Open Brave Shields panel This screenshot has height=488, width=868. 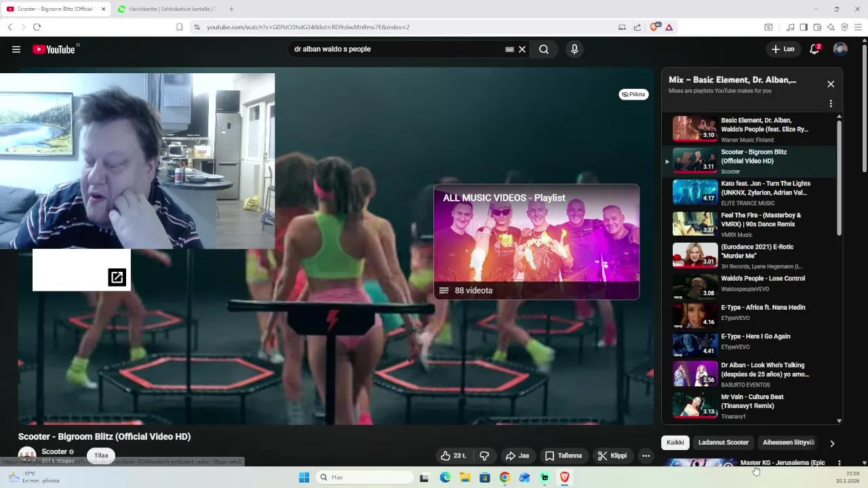pos(654,27)
